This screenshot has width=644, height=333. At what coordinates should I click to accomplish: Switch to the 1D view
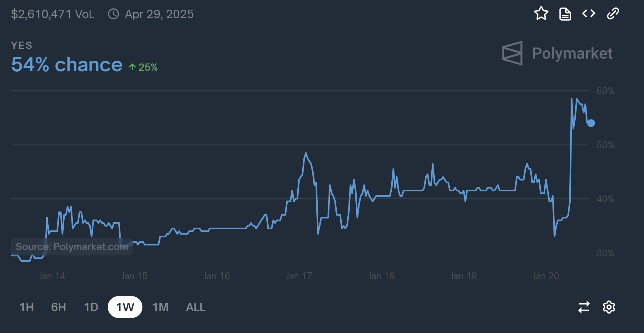pos(91,307)
